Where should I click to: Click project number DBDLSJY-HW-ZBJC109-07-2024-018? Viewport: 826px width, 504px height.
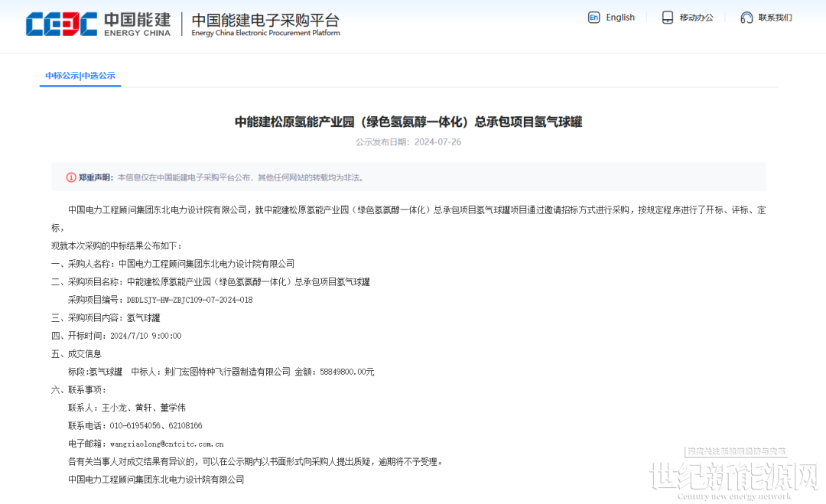(x=190, y=301)
